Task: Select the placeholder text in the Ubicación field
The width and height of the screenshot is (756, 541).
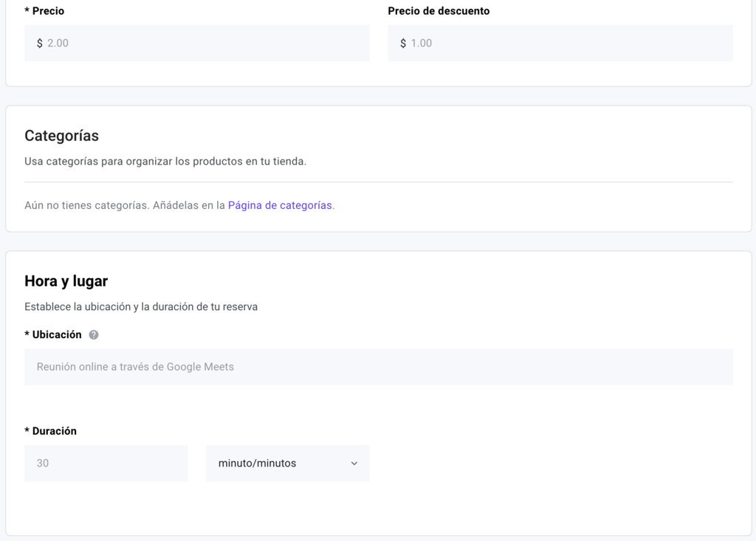Action: click(x=134, y=366)
